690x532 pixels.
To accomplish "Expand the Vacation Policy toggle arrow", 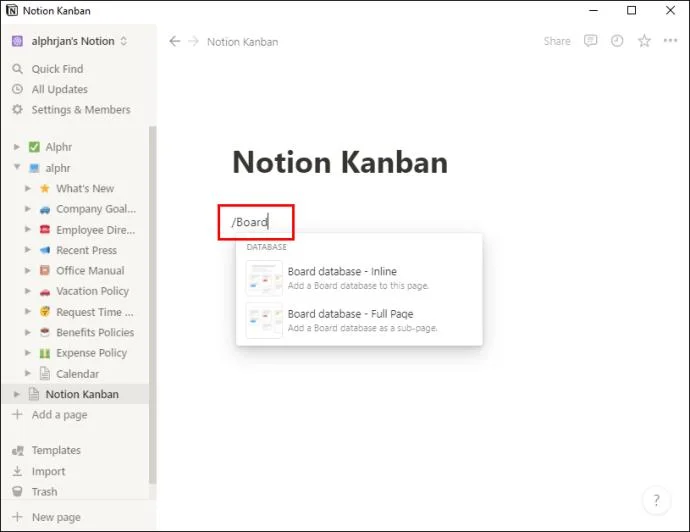I will click(x=27, y=291).
